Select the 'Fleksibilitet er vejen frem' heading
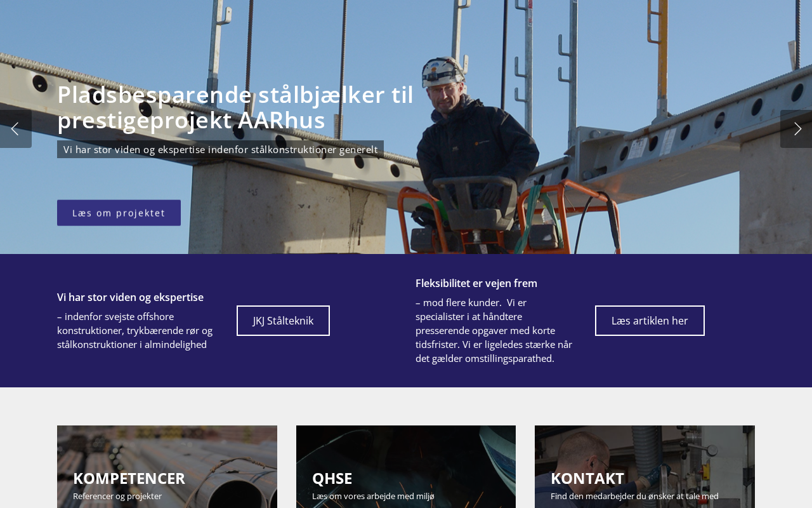 (476, 283)
